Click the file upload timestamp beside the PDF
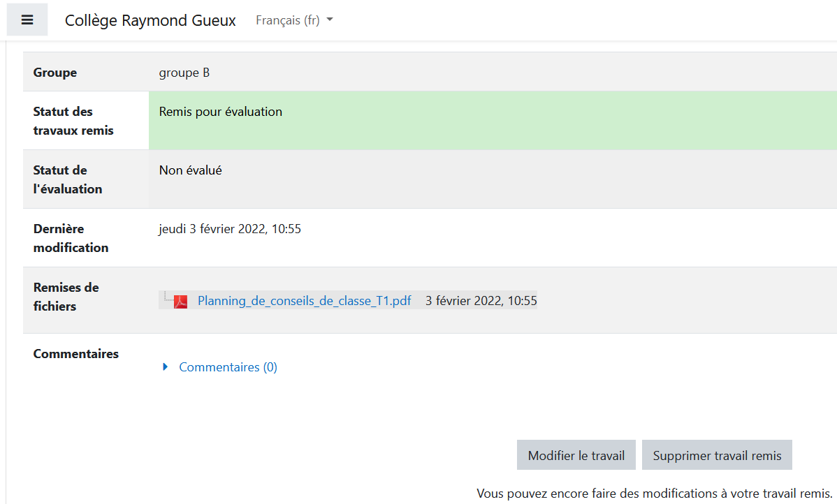This screenshot has width=837, height=504. pyautogui.click(x=481, y=301)
